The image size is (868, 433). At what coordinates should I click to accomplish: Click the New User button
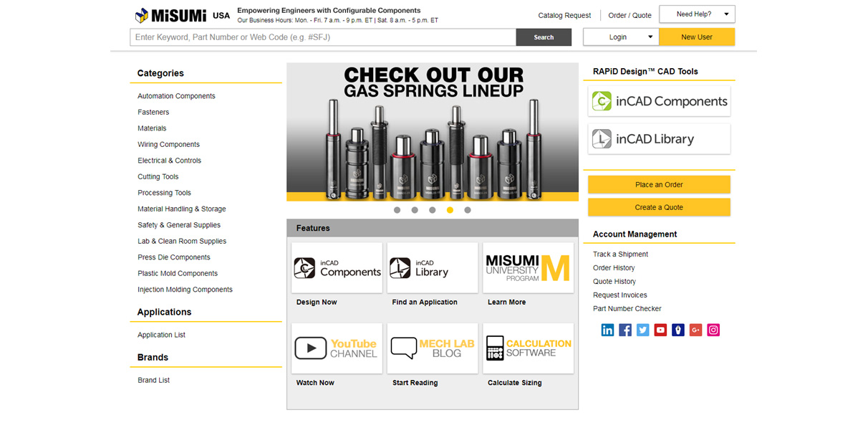[x=697, y=37]
